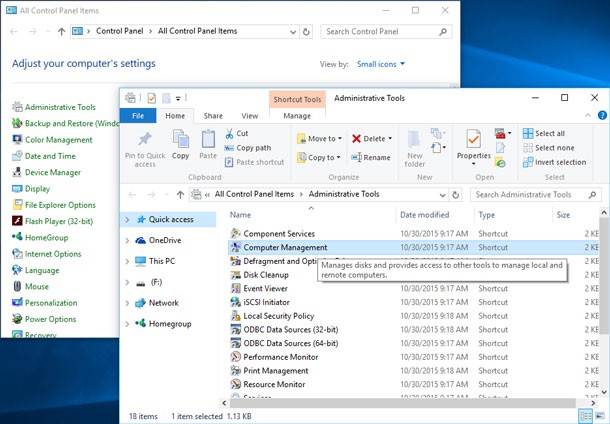Viewport: 610px width, 424px height.
Task: Sort by the Date modified column header
Action: click(x=424, y=215)
